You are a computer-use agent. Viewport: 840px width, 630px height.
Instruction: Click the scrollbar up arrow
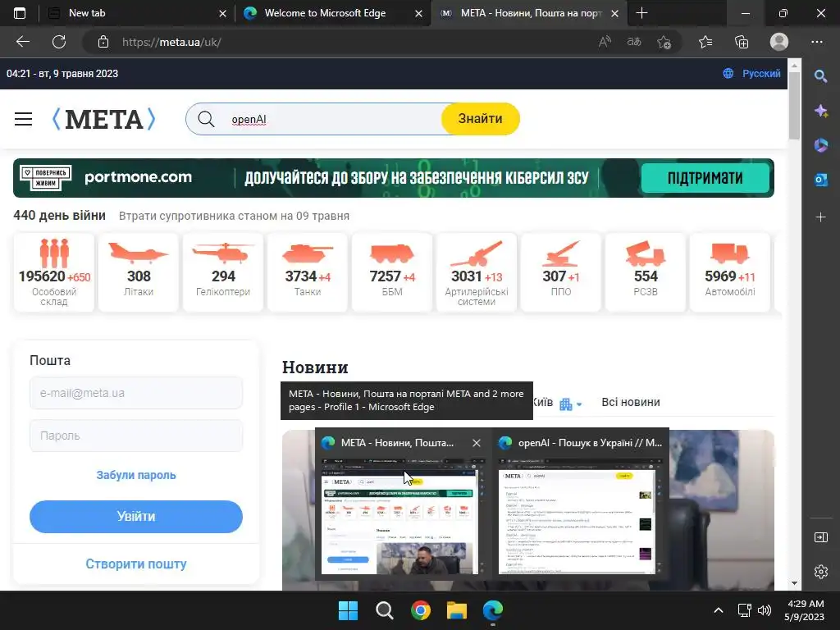pyautogui.click(x=794, y=66)
